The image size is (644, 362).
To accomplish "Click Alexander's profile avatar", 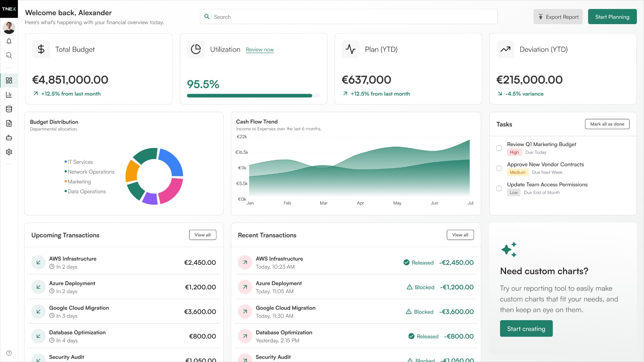I will (9, 27).
